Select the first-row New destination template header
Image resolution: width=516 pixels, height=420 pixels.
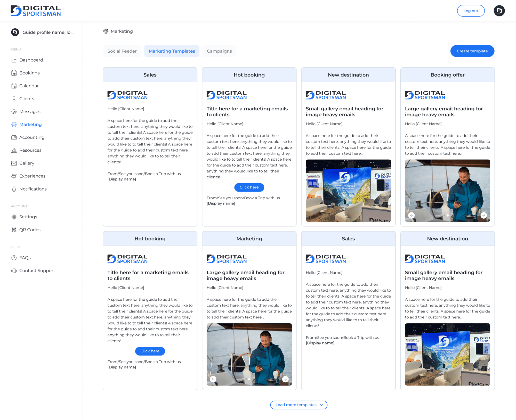click(348, 75)
